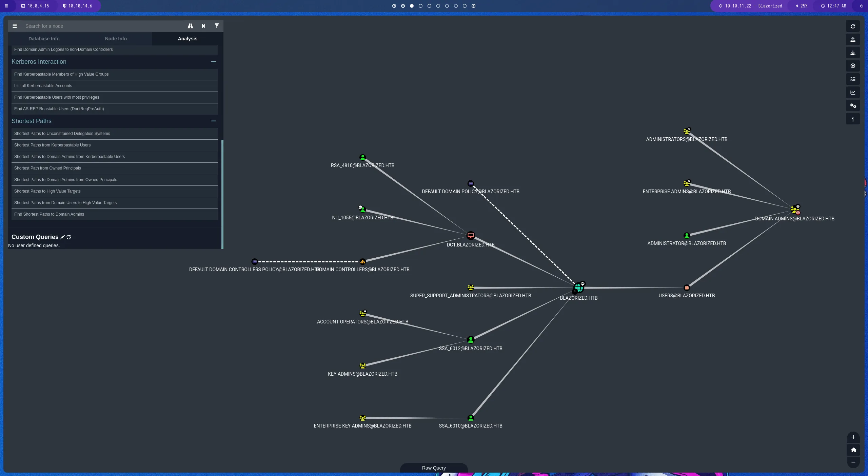Click the back step icon in search bar

click(203, 26)
